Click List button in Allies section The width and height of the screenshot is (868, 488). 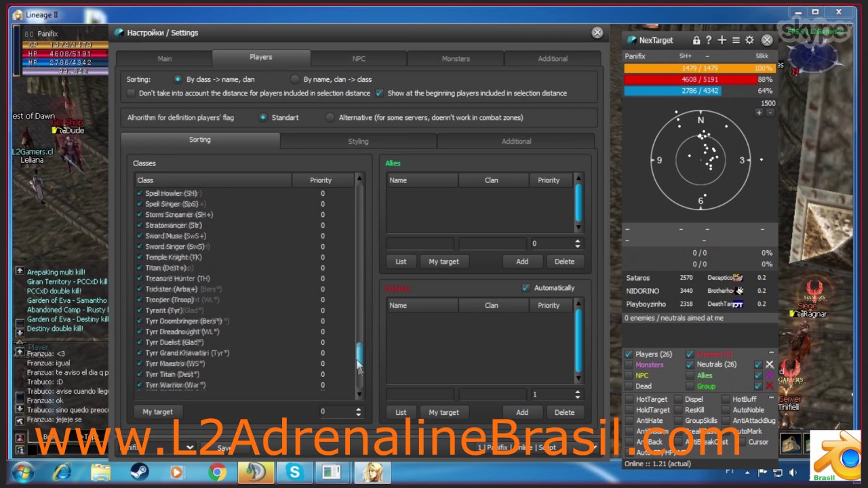pyautogui.click(x=401, y=262)
